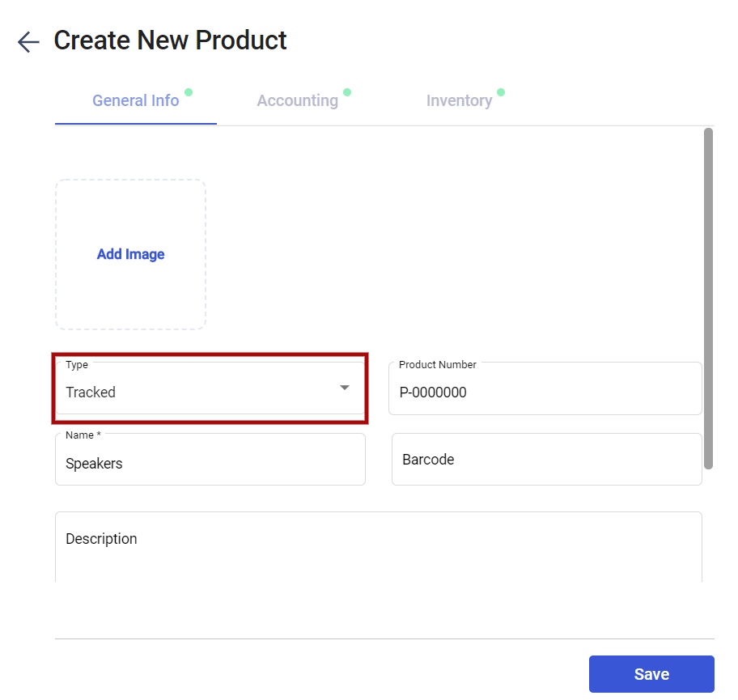The width and height of the screenshot is (738, 700).
Task: Save the new product
Action: (x=651, y=673)
